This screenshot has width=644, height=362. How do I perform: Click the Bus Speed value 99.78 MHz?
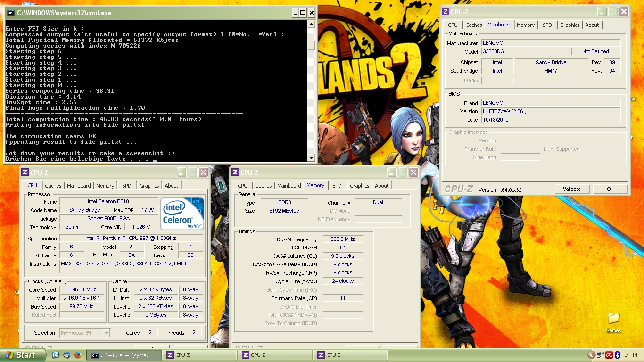(82, 307)
